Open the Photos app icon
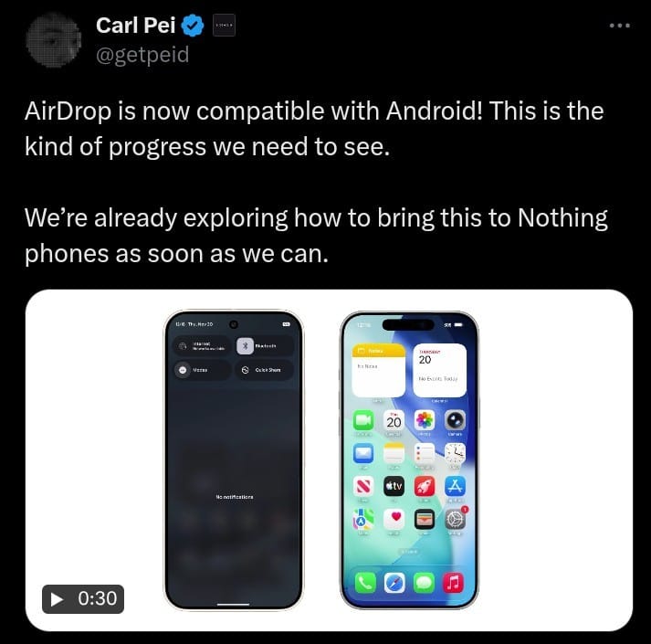The height and width of the screenshot is (644, 651). tap(425, 420)
